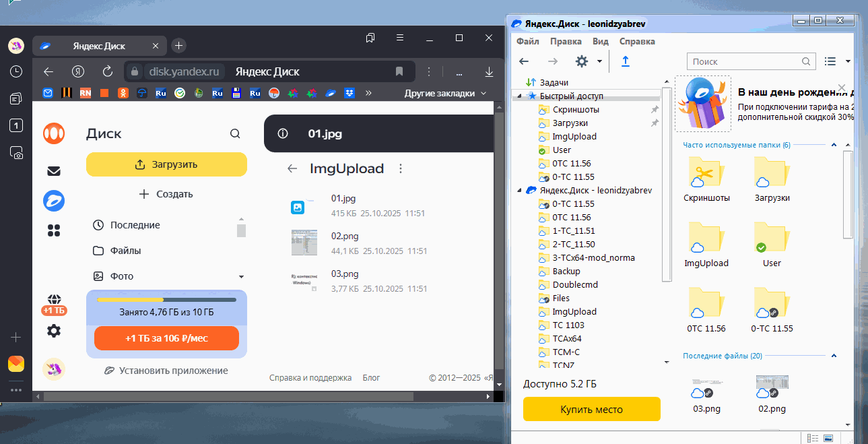Viewport: 868px width, 444px height.
Task: Go back using arrow beside ImgUpload title
Action: [x=292, y=168]
